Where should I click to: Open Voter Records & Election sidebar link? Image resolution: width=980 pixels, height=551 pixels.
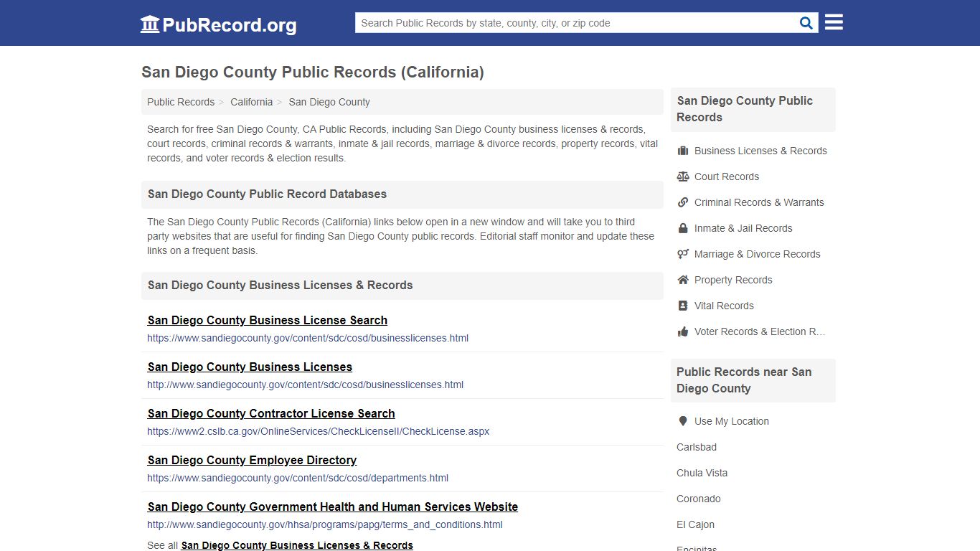[x=760, y=331]
